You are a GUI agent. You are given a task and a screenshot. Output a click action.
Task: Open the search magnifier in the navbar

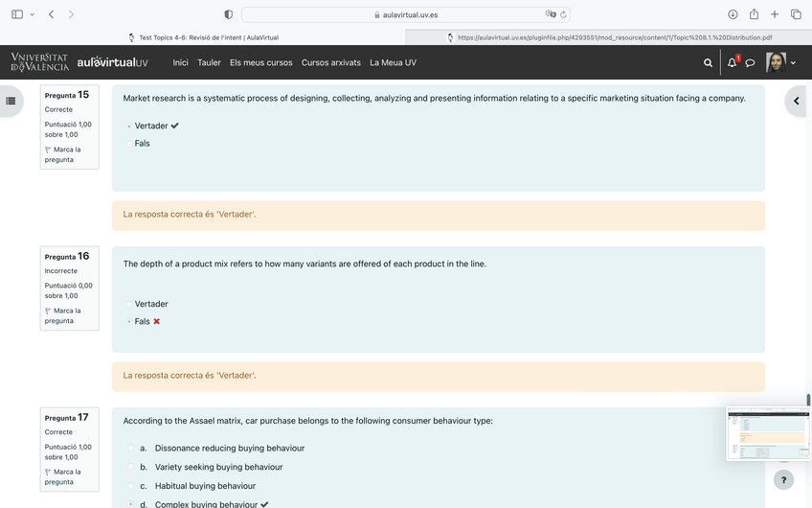tap(708, 62)
